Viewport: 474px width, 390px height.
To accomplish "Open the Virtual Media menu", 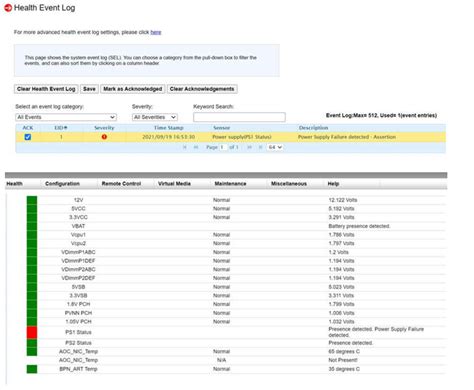I will pos(174,184).
